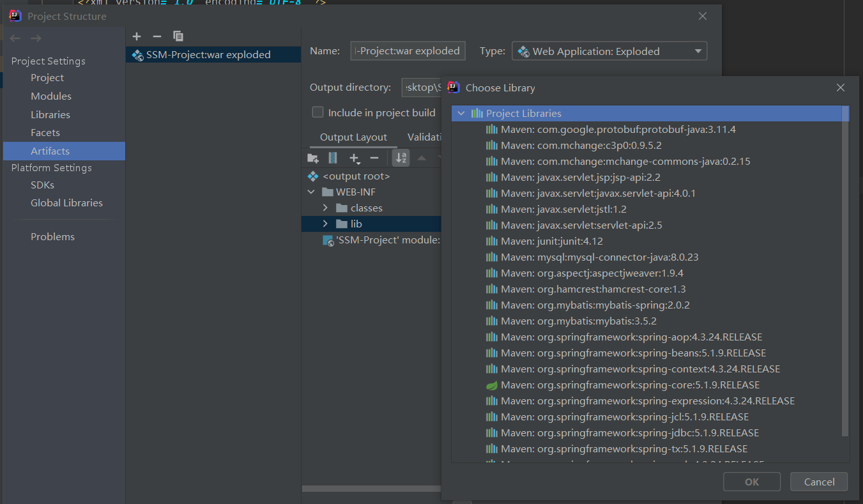This screenshot has width=863, height=504.
Task: Click the c3p0 library icon
Action: pos(492,146)
